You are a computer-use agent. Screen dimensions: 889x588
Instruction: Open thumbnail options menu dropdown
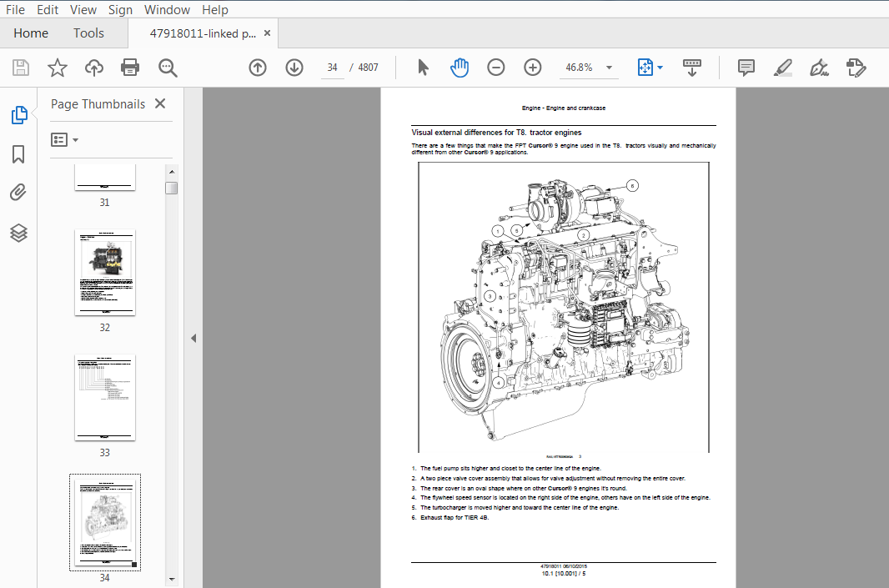click(64, 139)
